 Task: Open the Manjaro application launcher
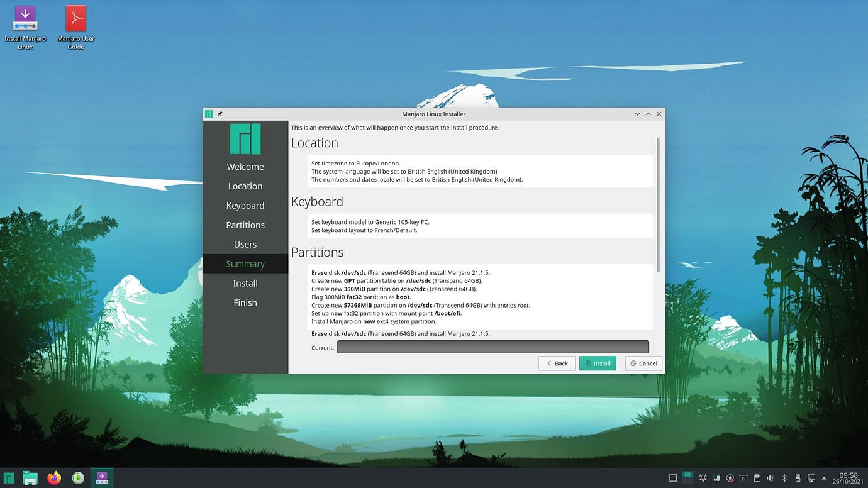coord(9,478)
